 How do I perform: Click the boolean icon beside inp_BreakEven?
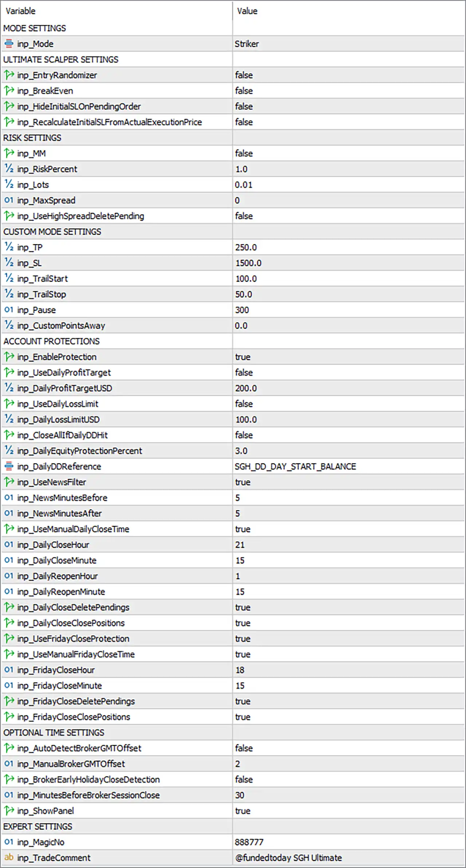(9, 91)
